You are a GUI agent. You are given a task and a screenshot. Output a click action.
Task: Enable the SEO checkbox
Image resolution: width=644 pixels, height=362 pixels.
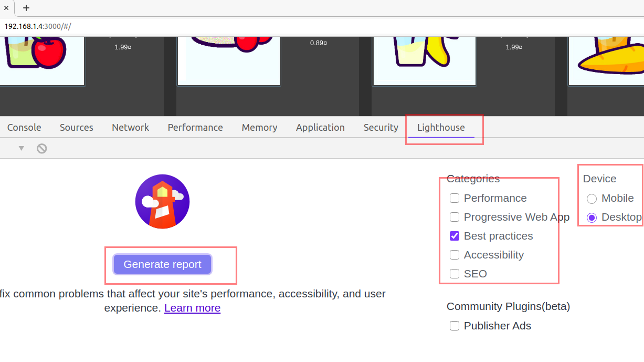coord(455,274)
